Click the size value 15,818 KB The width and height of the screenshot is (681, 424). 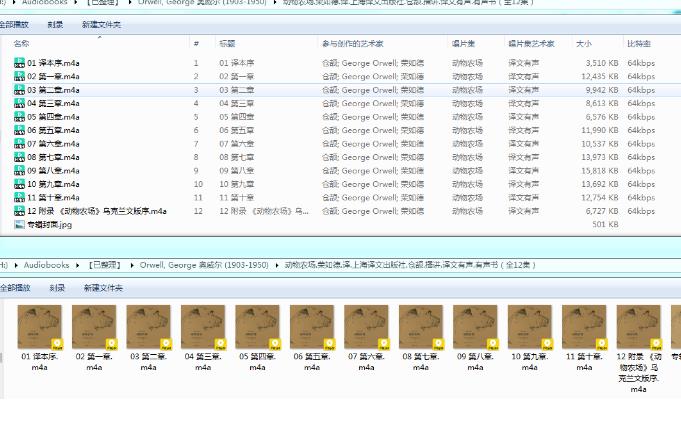click(600, 171)
